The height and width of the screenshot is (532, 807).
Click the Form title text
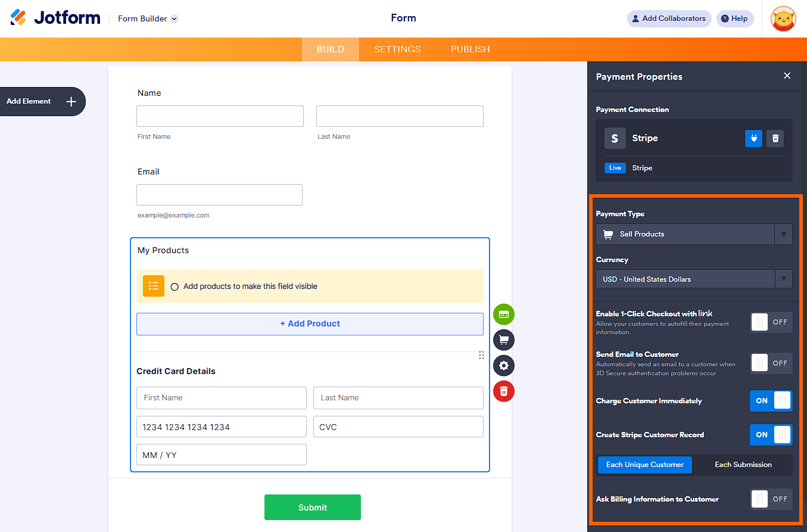coord(403,18)
